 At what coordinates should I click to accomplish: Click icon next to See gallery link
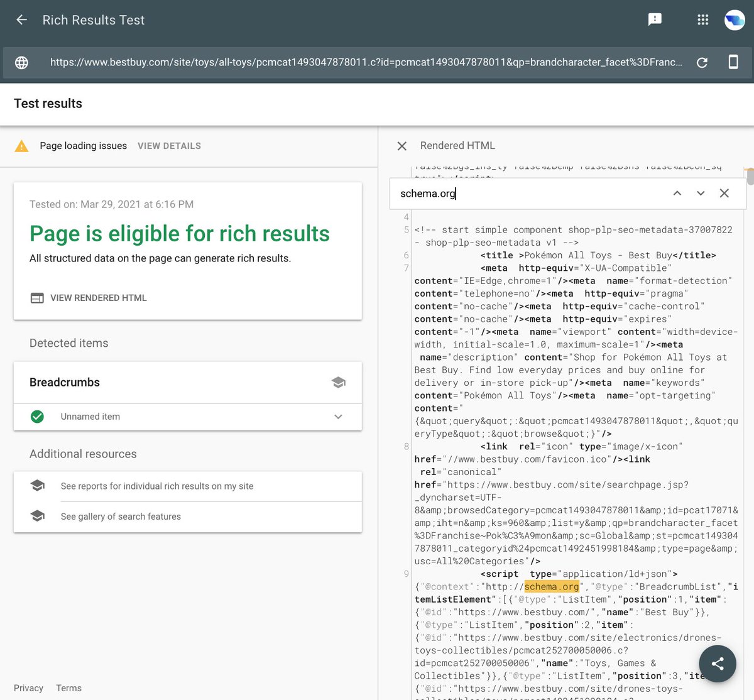pyautogui.click(x=37, y=516)
